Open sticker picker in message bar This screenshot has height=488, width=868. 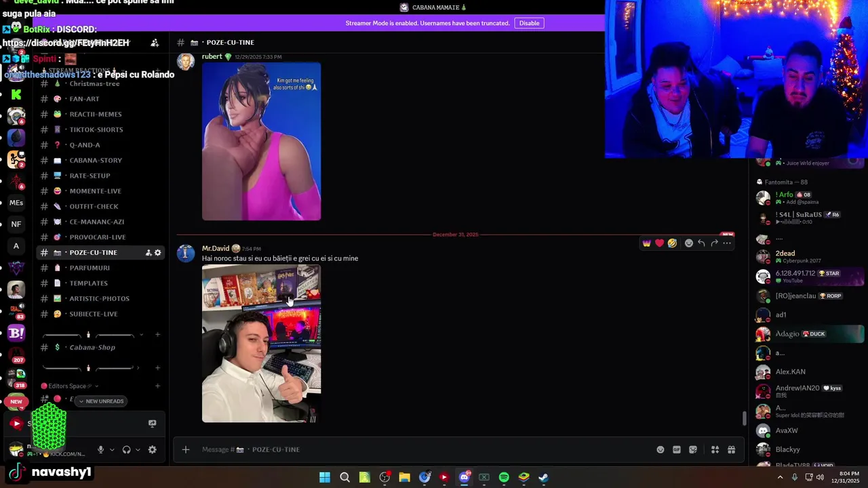pyautogui.click(x=693, y=449)
